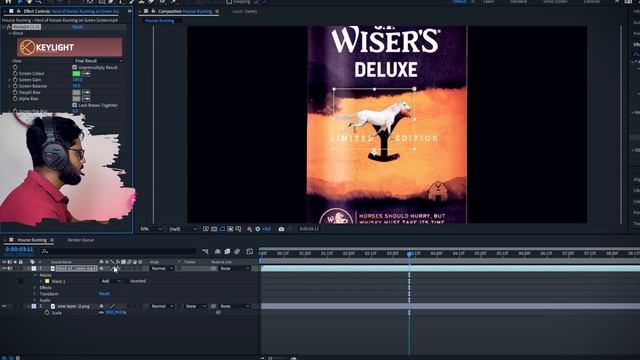
Task: Toggle Unpremultiply Result checkbox
Action: click(x=75, y=67)
